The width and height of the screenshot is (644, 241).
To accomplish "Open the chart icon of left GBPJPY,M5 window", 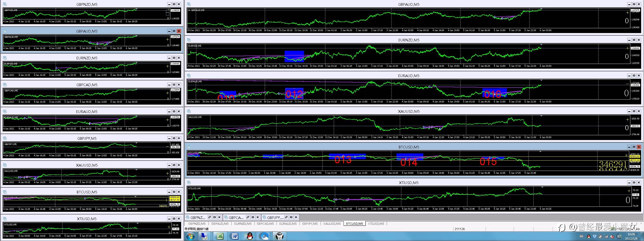I will 5,138.
